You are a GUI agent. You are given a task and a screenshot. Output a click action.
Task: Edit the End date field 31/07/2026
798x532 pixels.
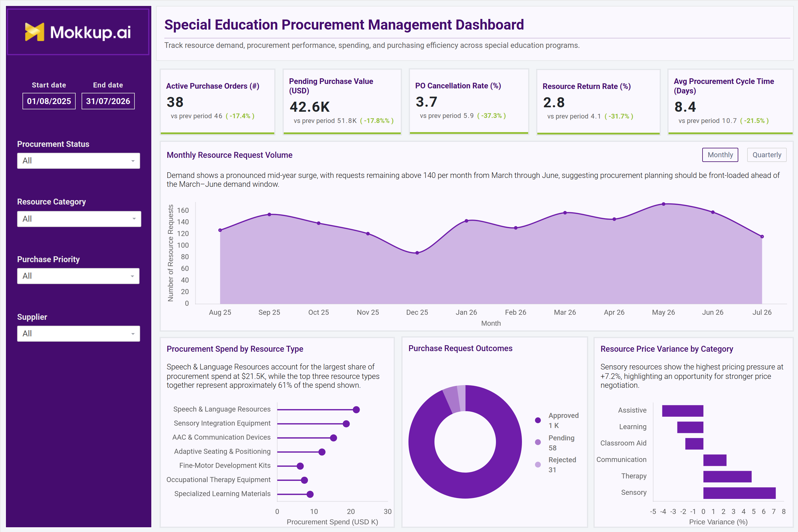[x=108, y=101]
